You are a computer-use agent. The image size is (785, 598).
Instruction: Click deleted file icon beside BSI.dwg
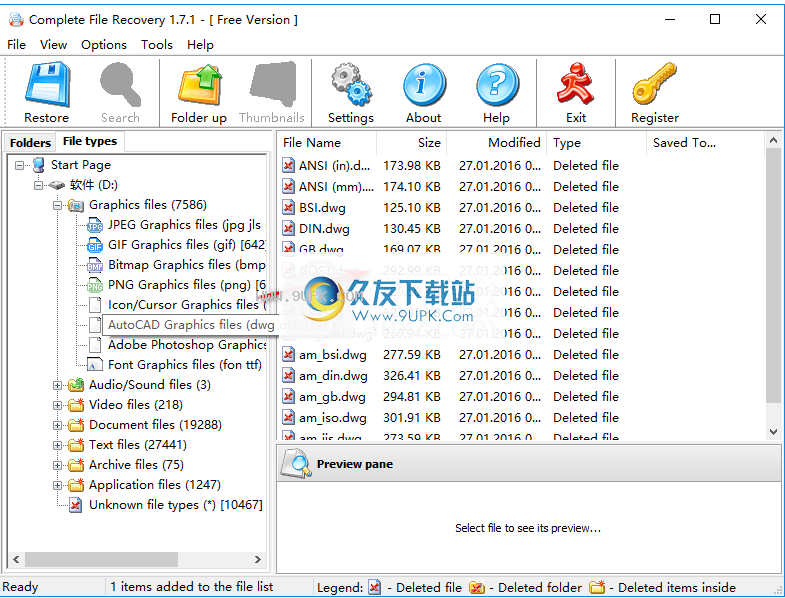(x=288, y=207)
